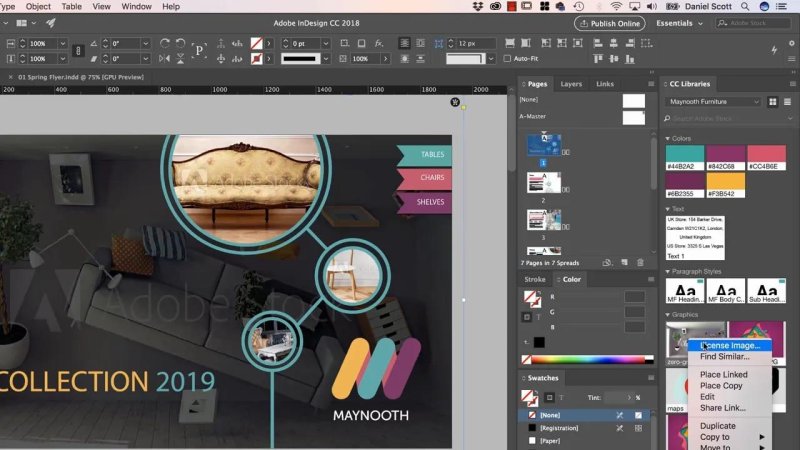
Task: Open the stroke type dropdown
Action: pyautogui.click(x=326, y=59)
